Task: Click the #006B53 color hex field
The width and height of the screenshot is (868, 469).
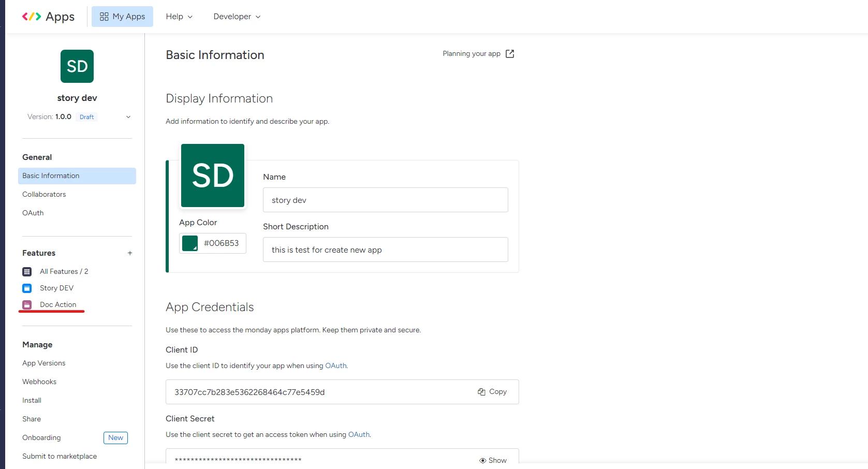Action: tap(222, 243)
